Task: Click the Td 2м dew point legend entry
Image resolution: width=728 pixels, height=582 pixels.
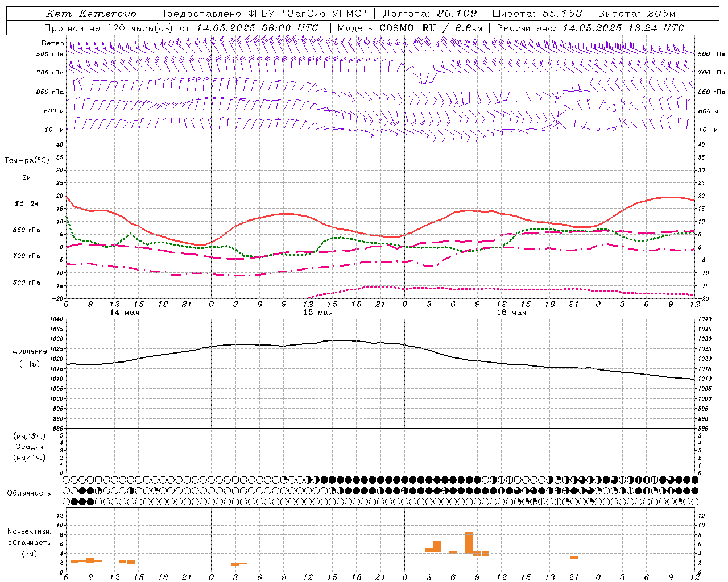Action: click(x=26, y=203)
